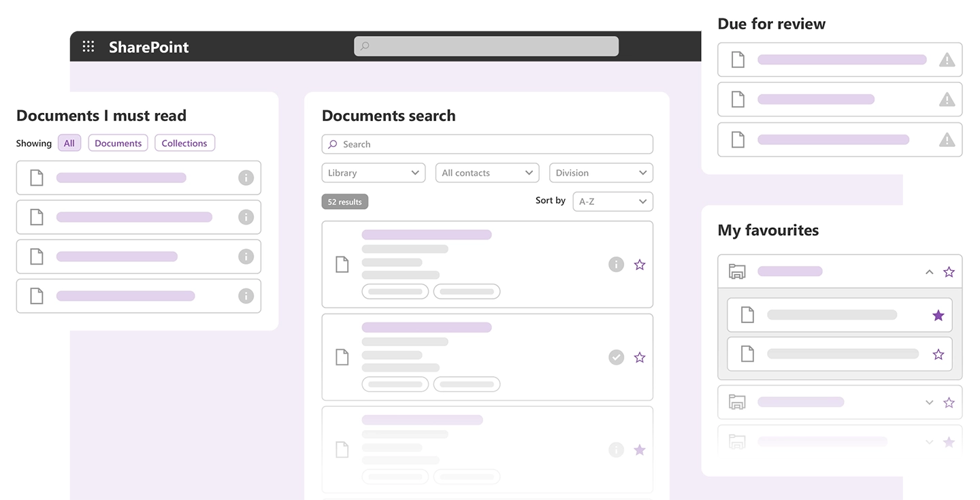Click info icon on third must-read document row
The height and width of the screenshot is (500, 980).
click(246, 256)
